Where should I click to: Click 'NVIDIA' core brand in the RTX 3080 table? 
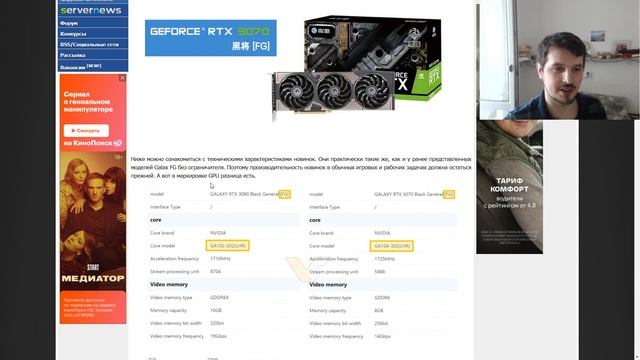tap(218, 233)
